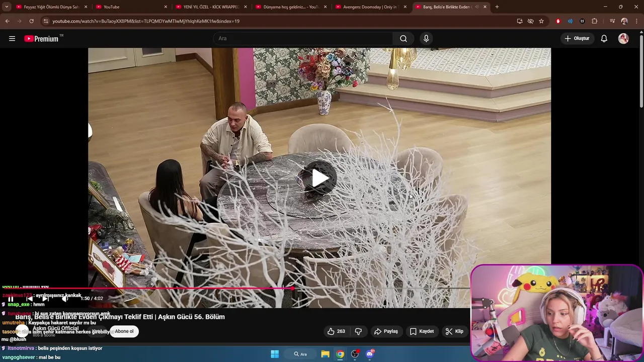Open Discord from the taskbar

pyautogui.click(x=370, y=354)
